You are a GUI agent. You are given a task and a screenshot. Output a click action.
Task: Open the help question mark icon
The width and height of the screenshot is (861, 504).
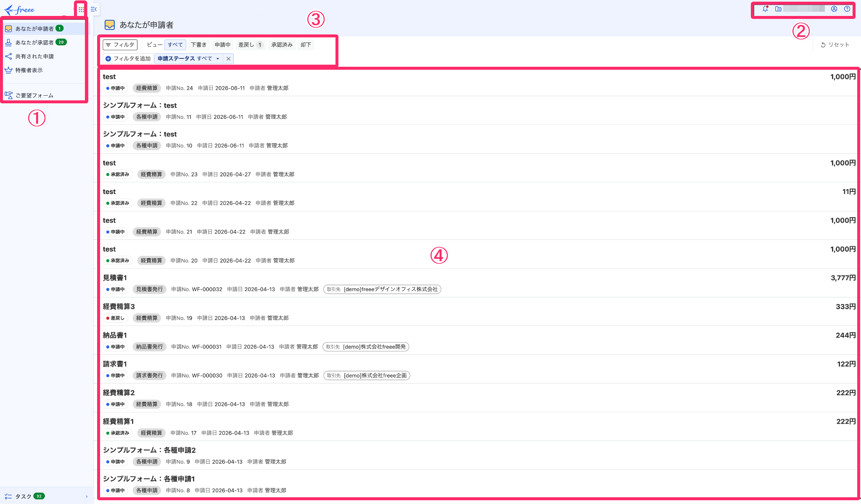(847, 9)
